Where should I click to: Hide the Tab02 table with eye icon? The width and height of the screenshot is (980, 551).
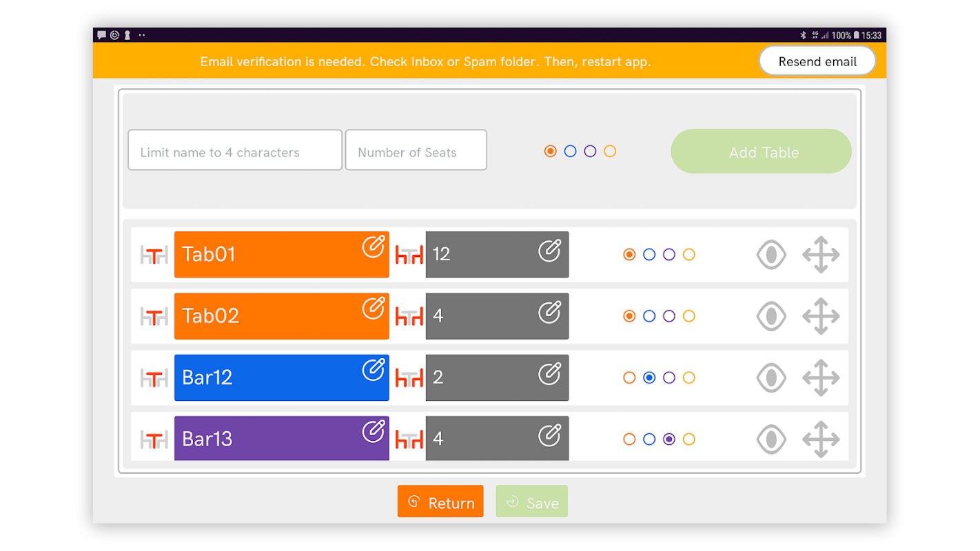[x=771, y=316]
